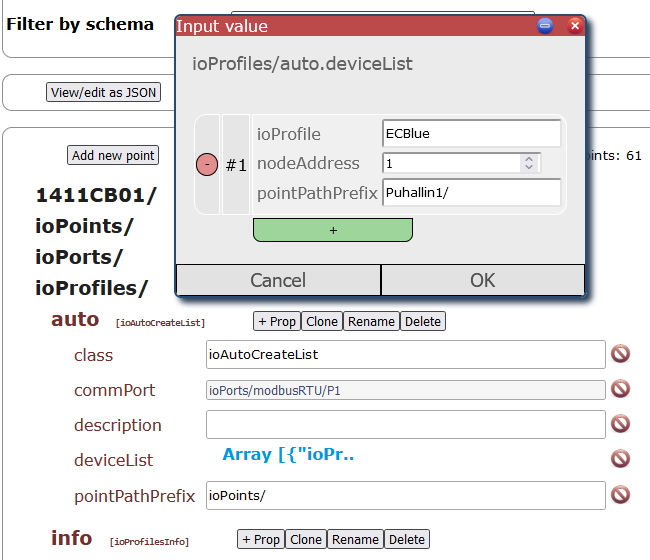Minimize the Input value dialog

[x=545, y=26]
